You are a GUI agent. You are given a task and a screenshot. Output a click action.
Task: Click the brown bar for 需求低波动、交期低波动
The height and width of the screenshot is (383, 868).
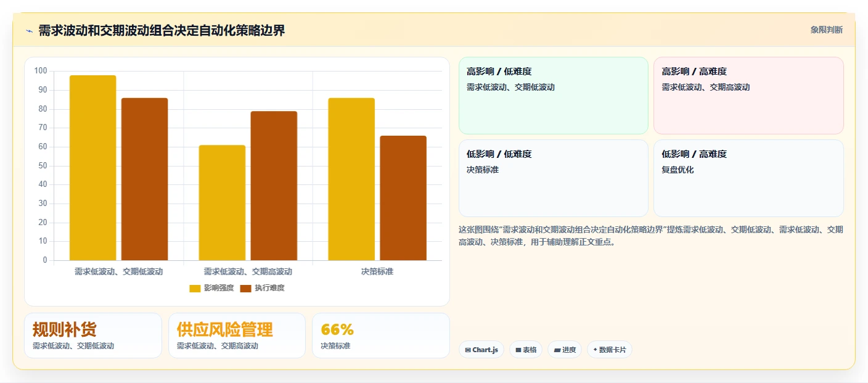pos(145,179)
